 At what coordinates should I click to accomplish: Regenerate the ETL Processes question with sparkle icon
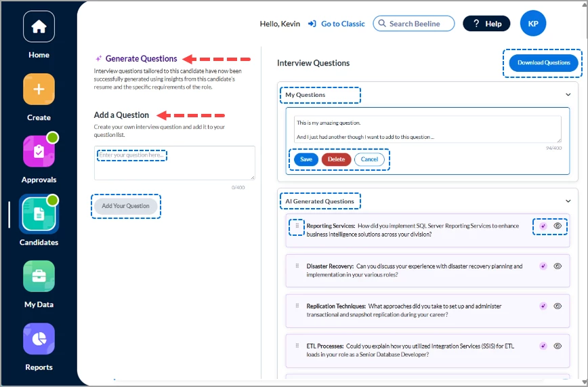pos(543,346)
